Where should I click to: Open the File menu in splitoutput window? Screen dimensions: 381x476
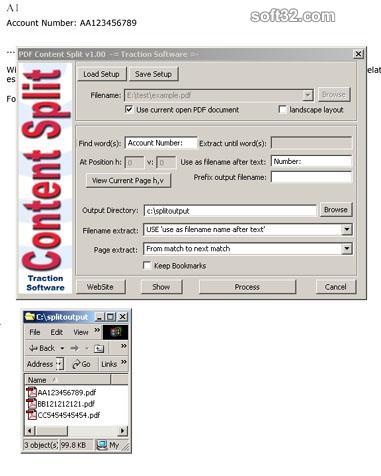(35, 332)
